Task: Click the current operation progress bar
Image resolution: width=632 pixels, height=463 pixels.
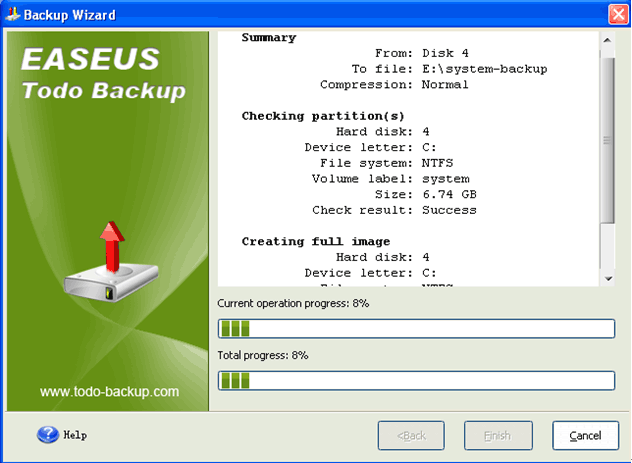Action: point(416,328)
